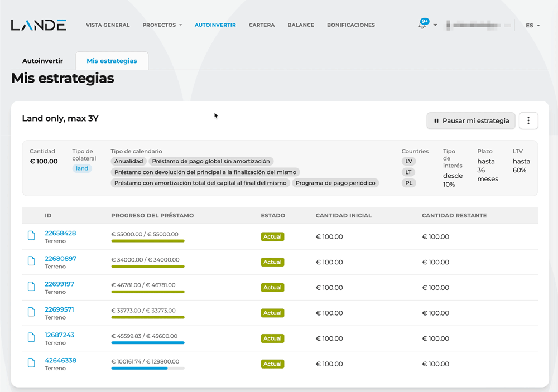Screen dimensions: 558x392
Task: Click progress bar of loan 42646338
Action: tap(148, 368)
